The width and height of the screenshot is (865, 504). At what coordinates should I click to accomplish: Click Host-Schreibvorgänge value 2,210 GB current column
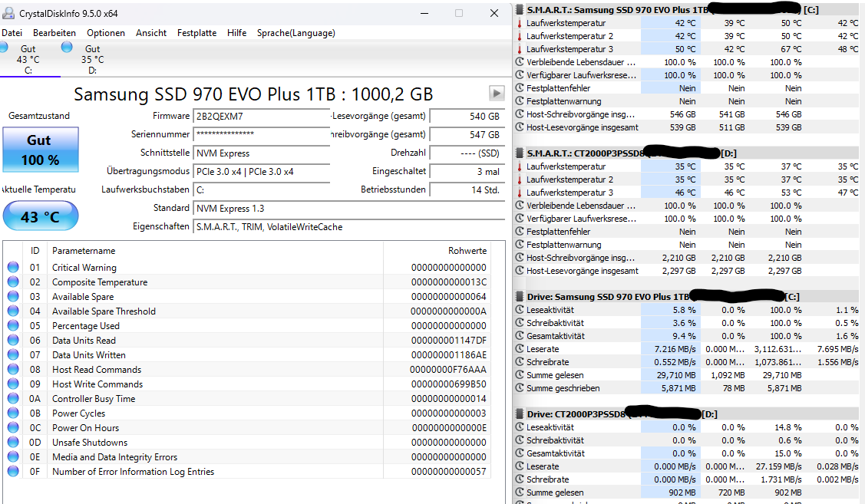coord(679,258)
